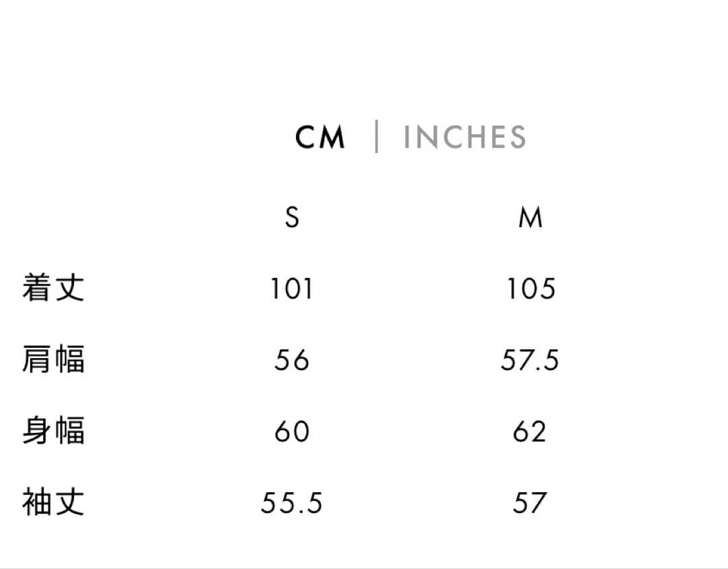The width and height of the screenshot is (728, 569).
Task: Click the 57.5 shoulder width value
Action: (530, 361)
